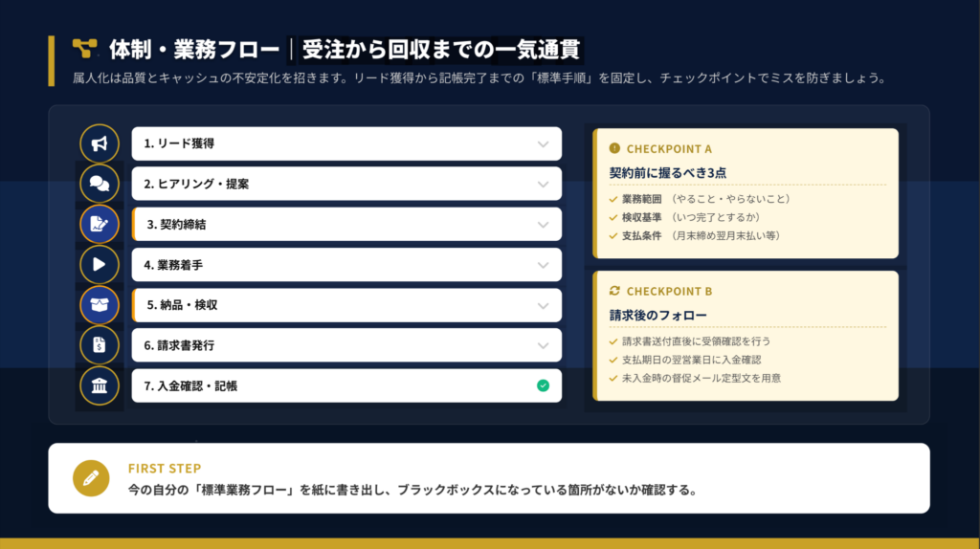Image resolution: width=980 pixels, height=549 pixels.
Task: Click the CHECKPOINT B heading
Action: coord(668,291)
